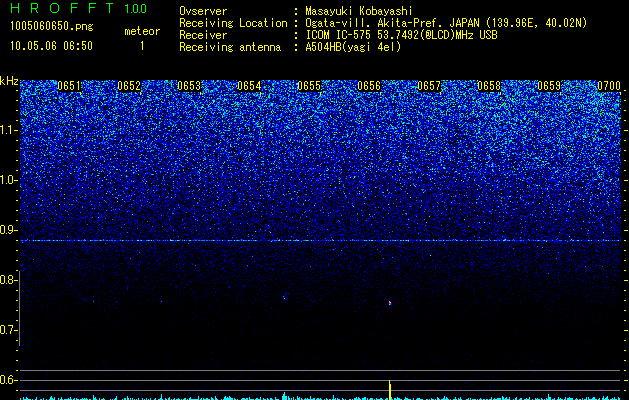Click the faint meteor echo near 0654
This screenshot has width=629, height=400.
pyautogui.click(x=284, y=297)
